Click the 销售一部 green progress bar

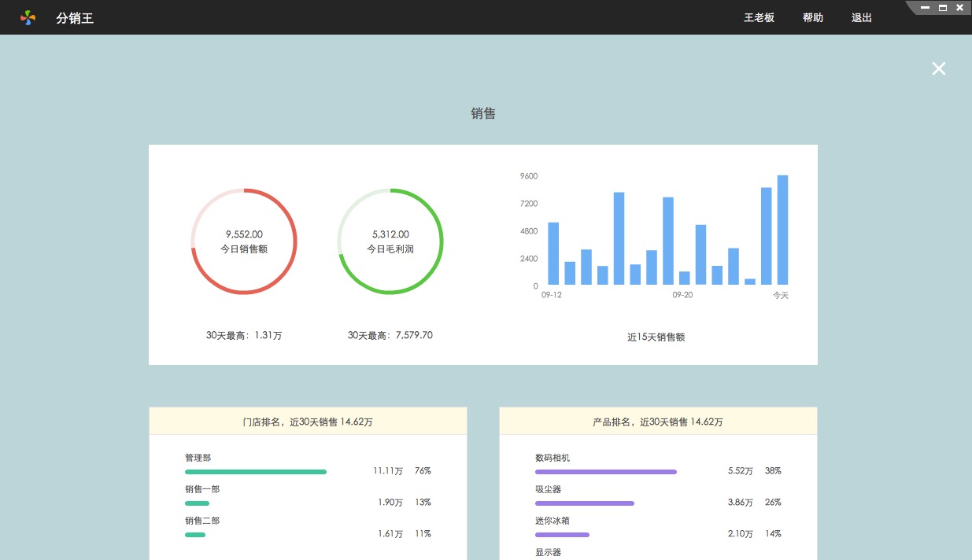tap(197, 503)
